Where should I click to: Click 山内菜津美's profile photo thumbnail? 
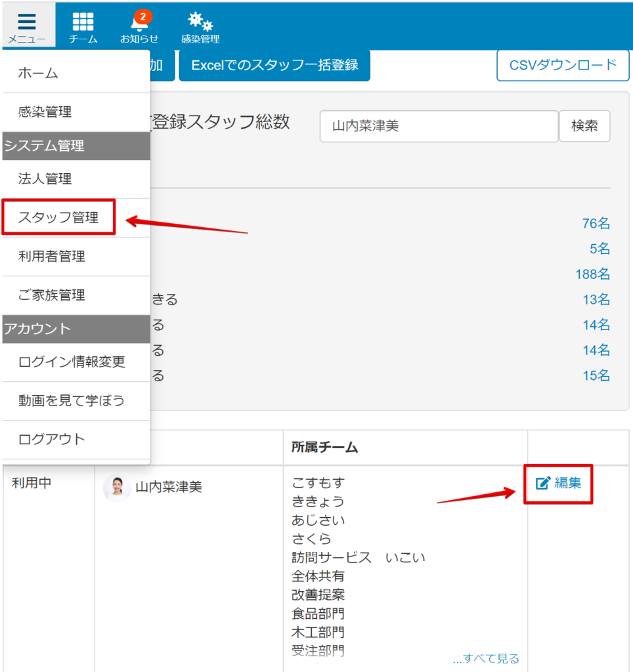point(117,488)
